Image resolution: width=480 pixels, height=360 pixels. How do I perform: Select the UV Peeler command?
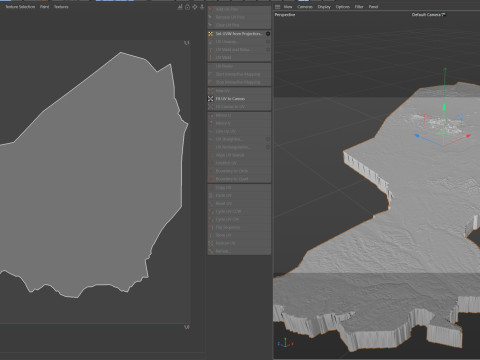click(238, 66)
